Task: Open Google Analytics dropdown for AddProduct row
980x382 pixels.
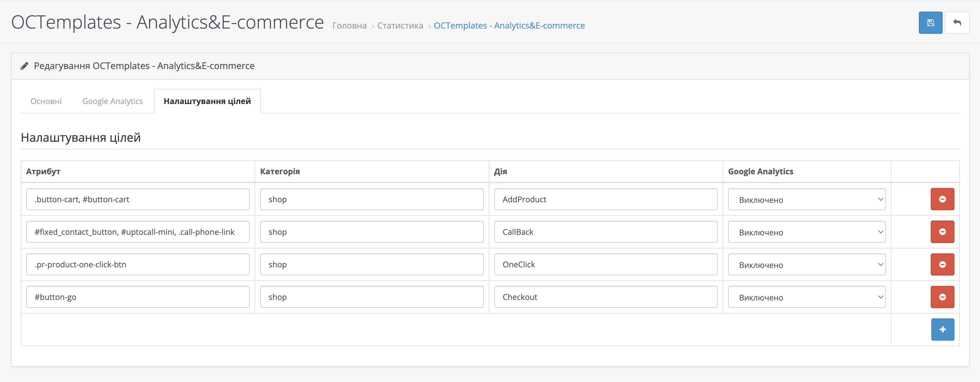Action: click(807, 200)
